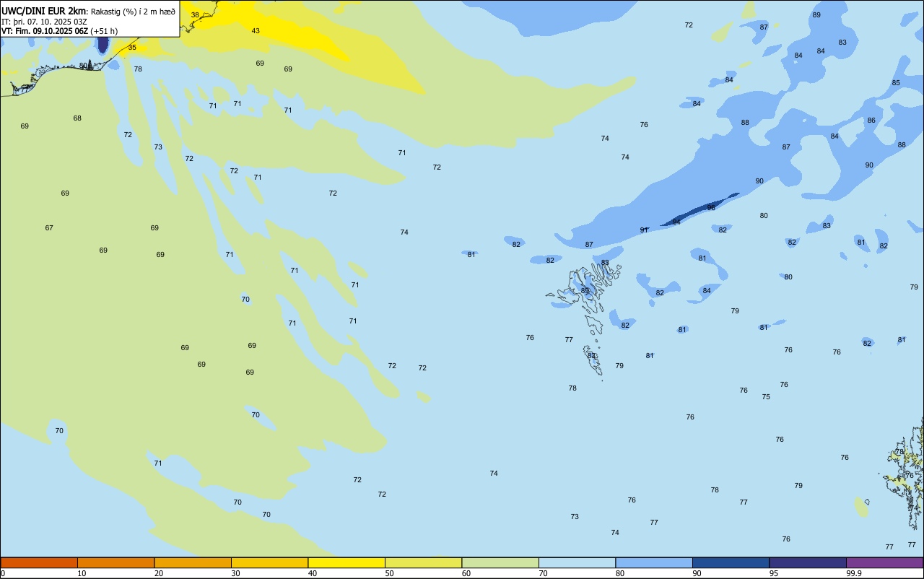The image size is (924, 579).
Task: Click the '(+51 h)' forecast offset text
Action: click(x=104, y=31)
